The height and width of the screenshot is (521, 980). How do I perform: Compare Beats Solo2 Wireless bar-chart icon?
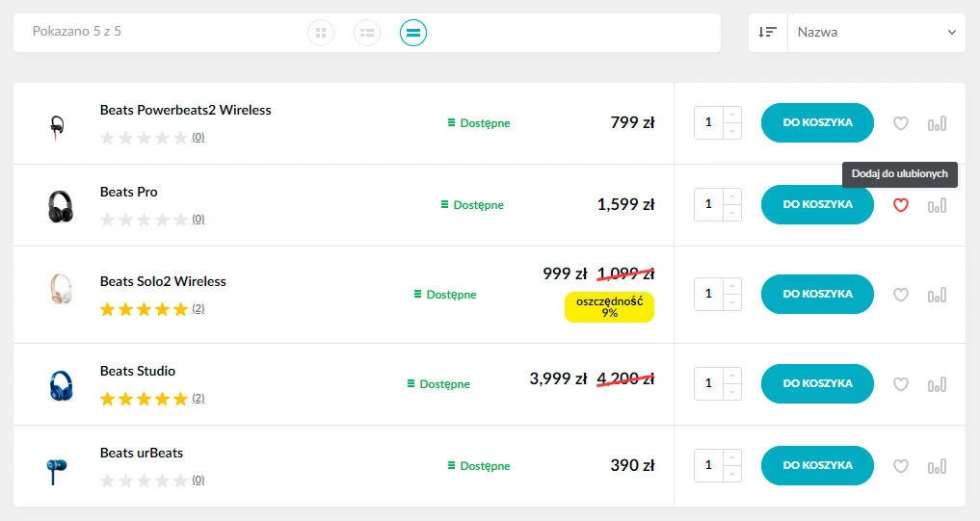(937, 295)
